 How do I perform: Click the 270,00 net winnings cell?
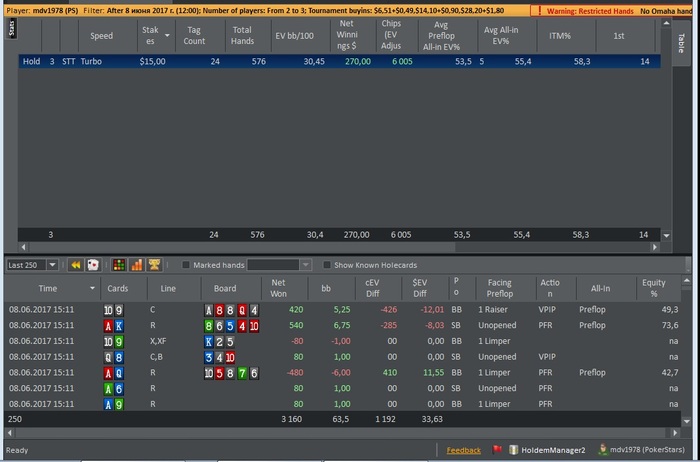(358, 62)
